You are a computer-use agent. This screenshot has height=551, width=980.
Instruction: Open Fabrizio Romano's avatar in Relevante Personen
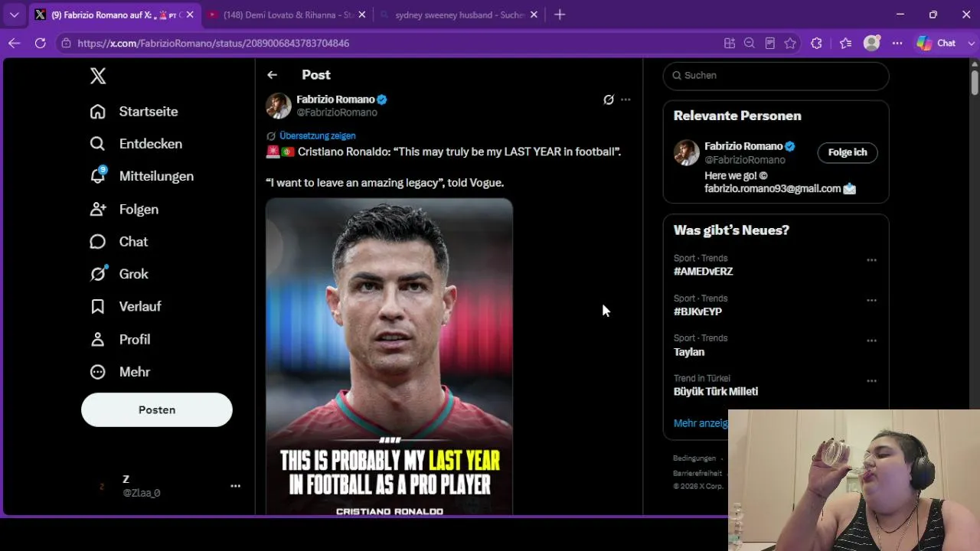click(686, 152)
